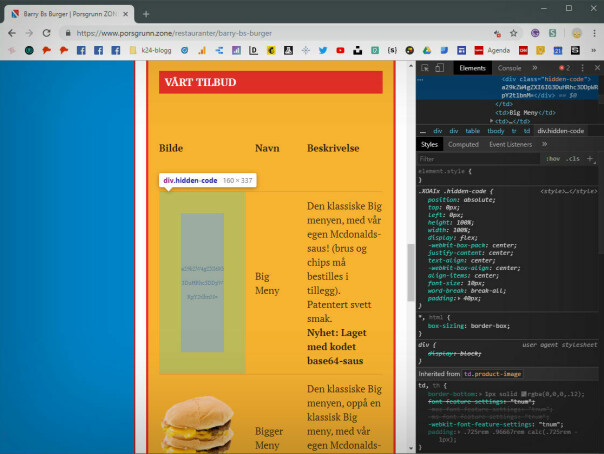Open the {s} bookmark icon
The image size is (604, 454).
tap(392, 50)
